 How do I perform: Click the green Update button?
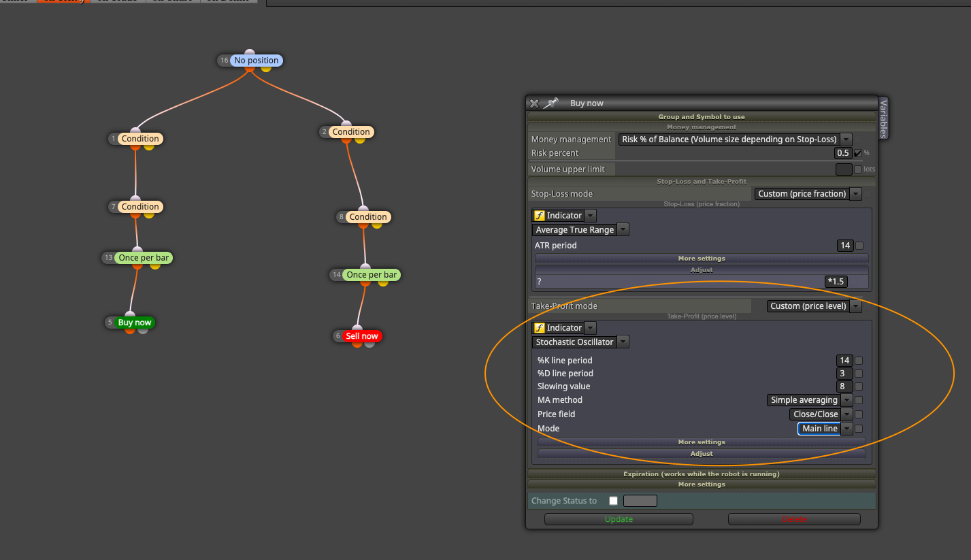pyautogui.click(x=619, y=519)
